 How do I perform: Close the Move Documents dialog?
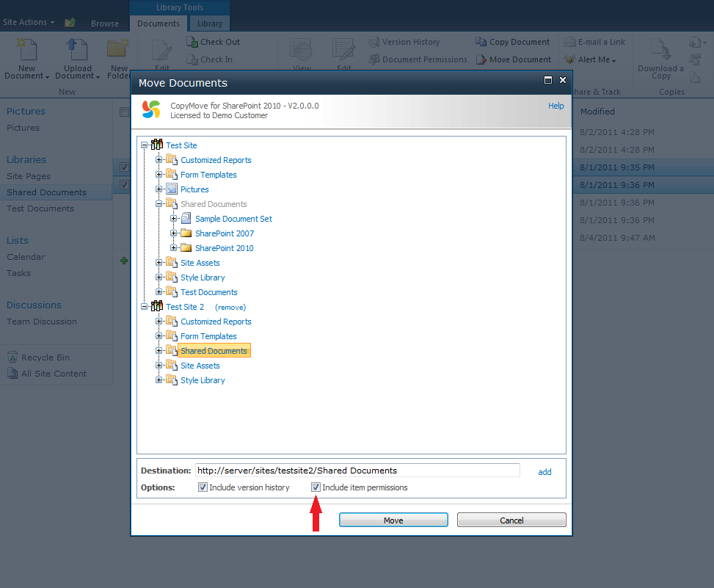pyautogui.click(x=563, y=80)
